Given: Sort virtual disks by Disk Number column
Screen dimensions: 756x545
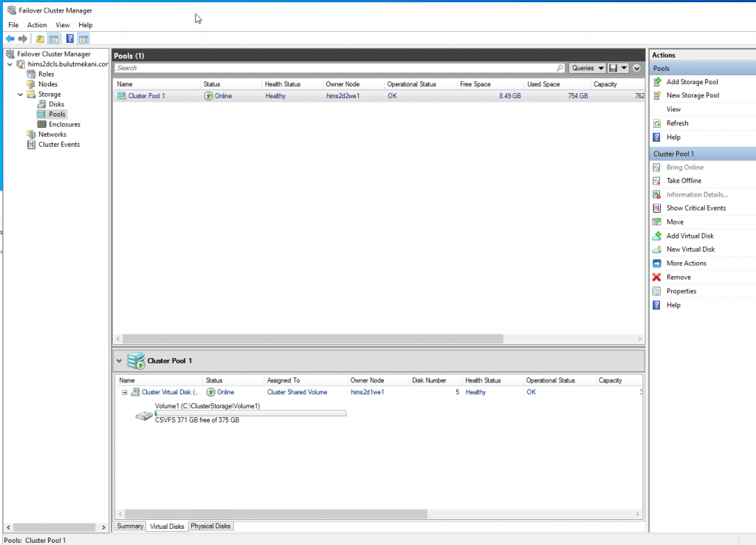Looking at the screenshot, I should 436,380.
